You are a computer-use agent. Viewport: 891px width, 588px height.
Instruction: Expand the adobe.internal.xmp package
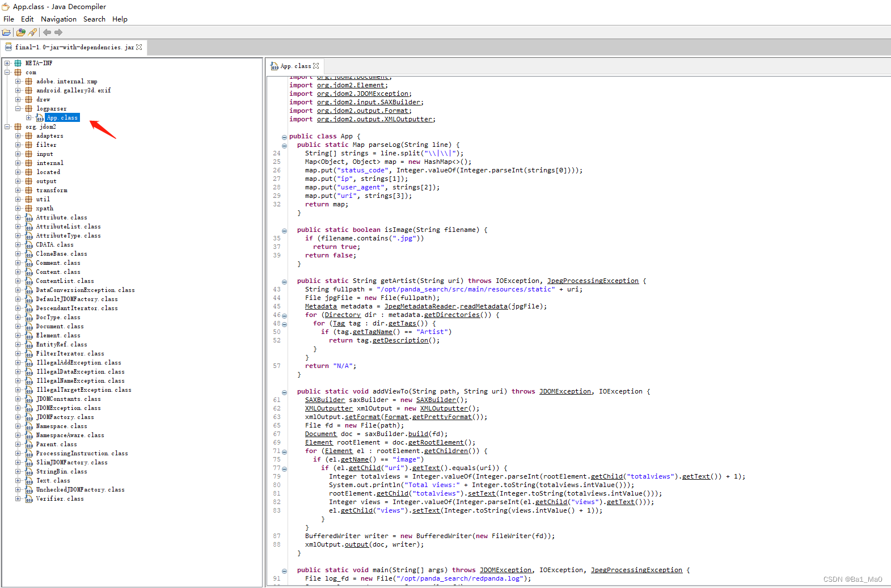coord(18,81)
